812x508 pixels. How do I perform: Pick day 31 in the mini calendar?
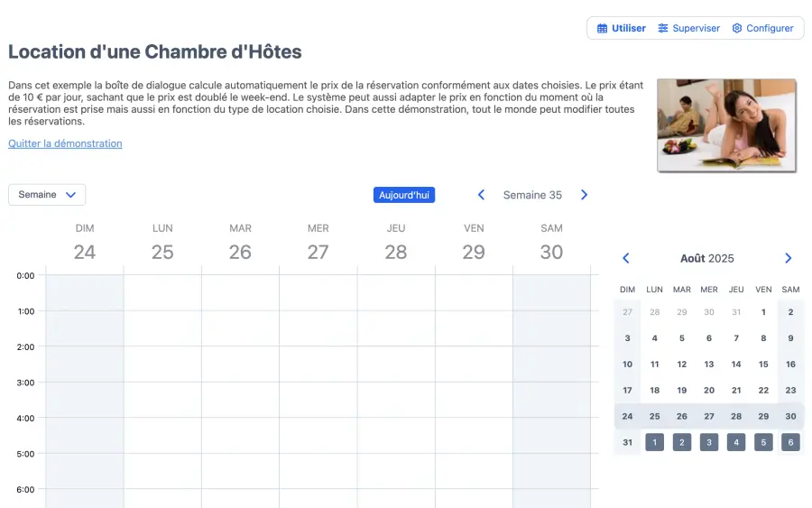tap(627, 442)
